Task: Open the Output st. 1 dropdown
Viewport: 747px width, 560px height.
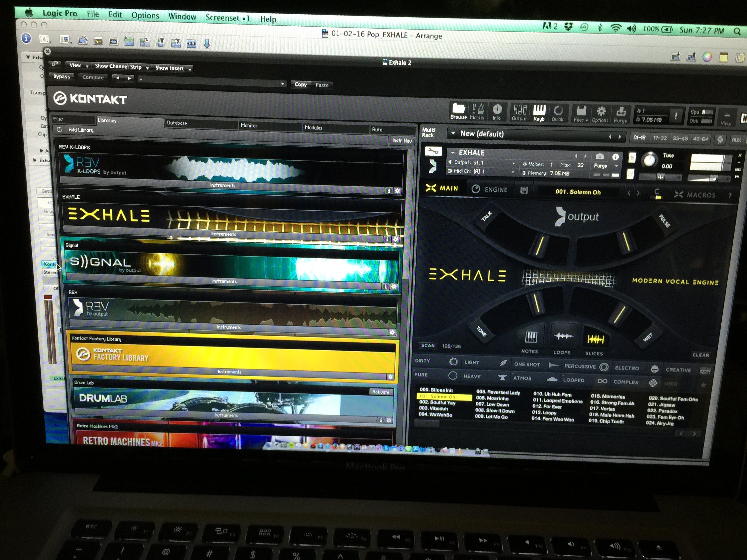Action: pos(482,163)
